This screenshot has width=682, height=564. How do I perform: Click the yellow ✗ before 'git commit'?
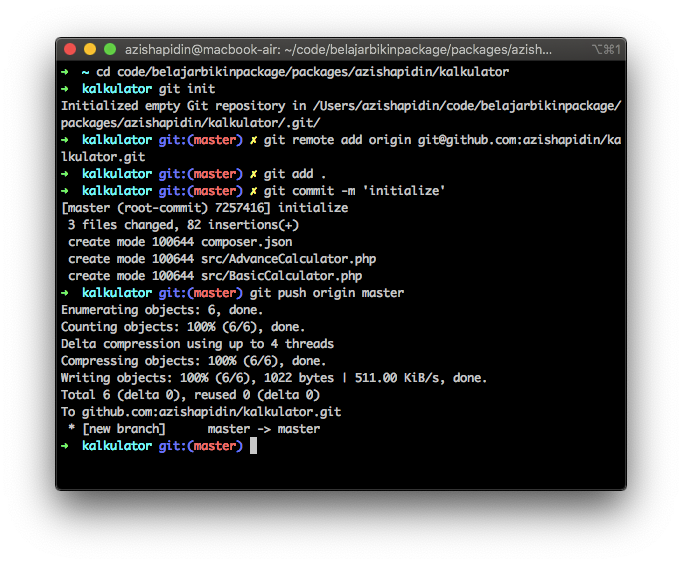pos(254,191)
